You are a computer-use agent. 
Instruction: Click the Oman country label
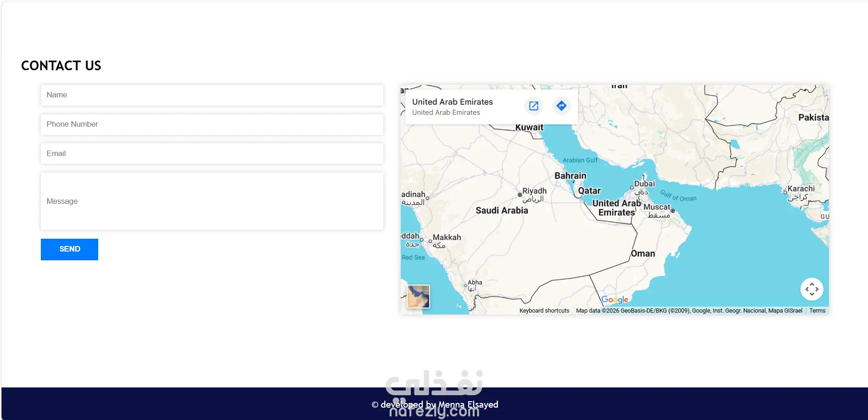click(643, 254)
